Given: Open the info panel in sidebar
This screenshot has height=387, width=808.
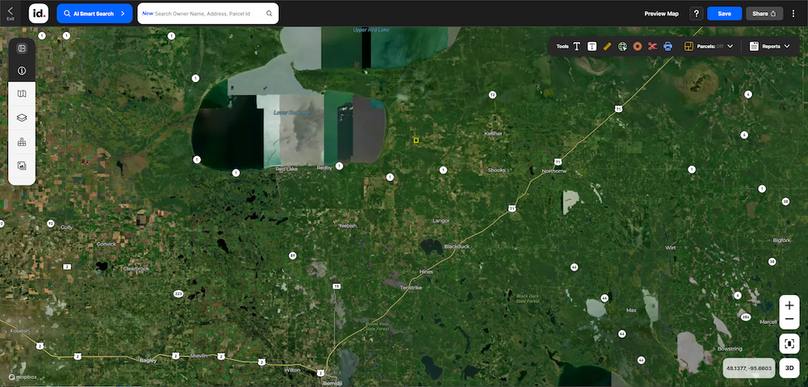Looking at the screenshot, I should (22, 71).
